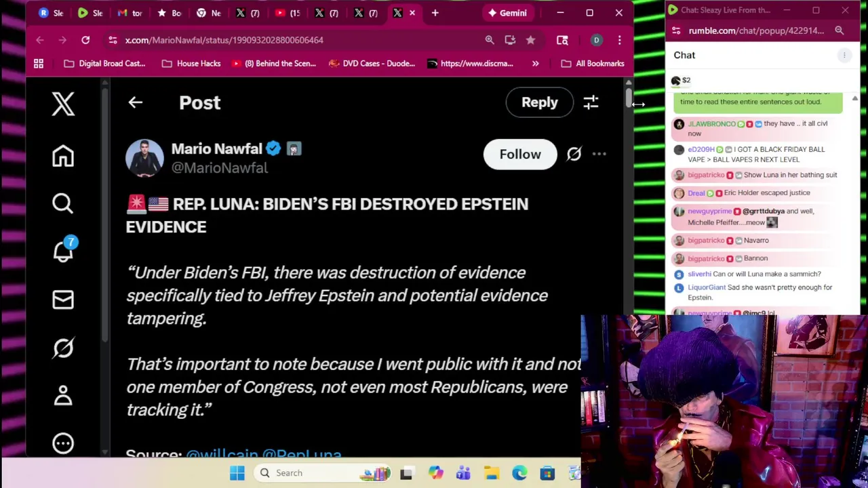Open Chrome three-dot menu
Screen dimensions: 868x488
click(619, 40)
